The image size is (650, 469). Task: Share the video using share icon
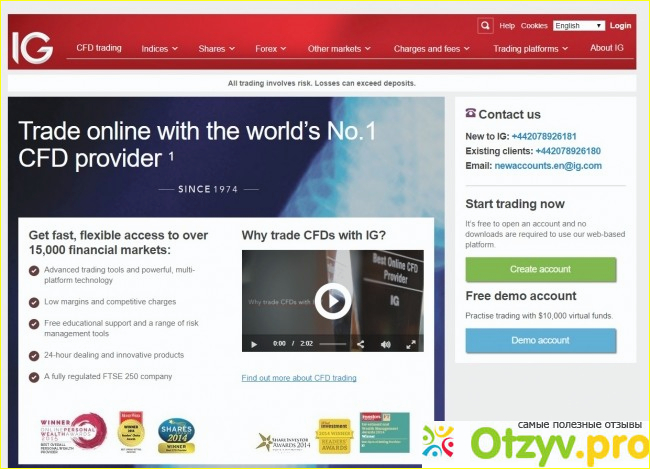[x=360, y=343]
